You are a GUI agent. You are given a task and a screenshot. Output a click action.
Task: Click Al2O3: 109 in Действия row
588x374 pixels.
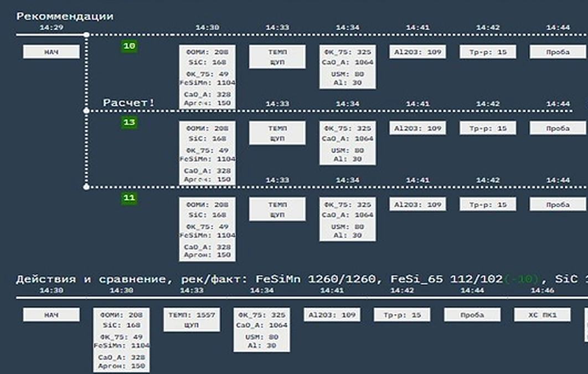pos(332,315)
